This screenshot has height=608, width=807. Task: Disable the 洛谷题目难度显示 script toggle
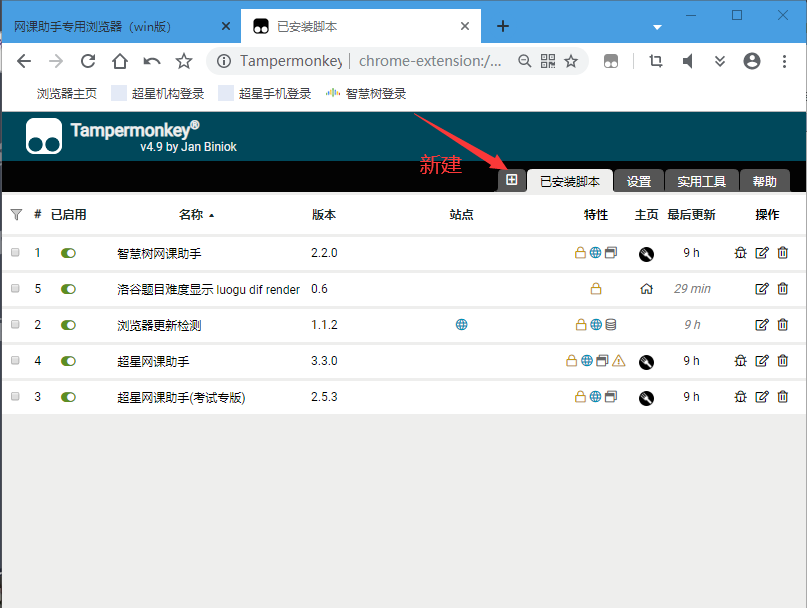point(68,289)
